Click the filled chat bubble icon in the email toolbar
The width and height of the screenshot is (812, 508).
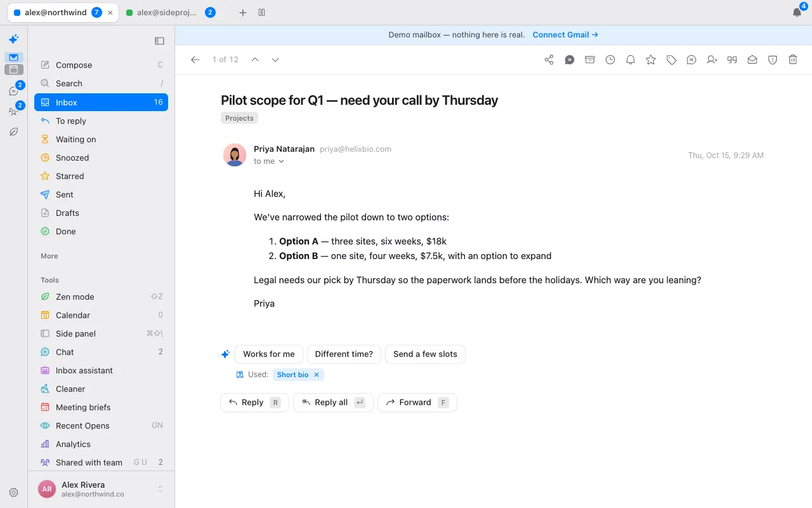coord(570,60)
